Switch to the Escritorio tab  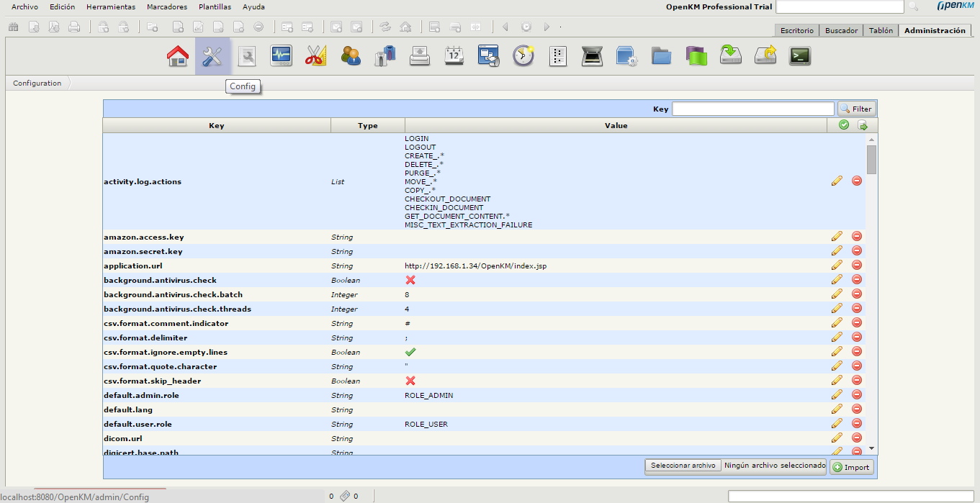tap(796, 31)
